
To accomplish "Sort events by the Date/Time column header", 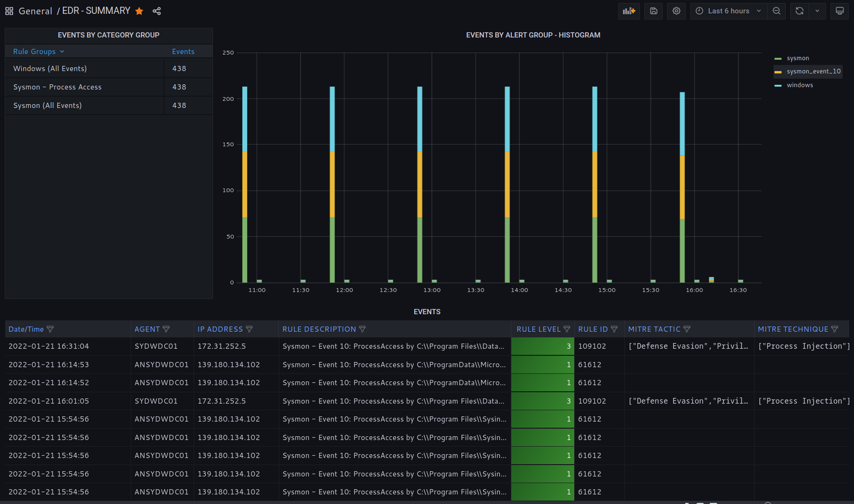I will coord(26,330).
